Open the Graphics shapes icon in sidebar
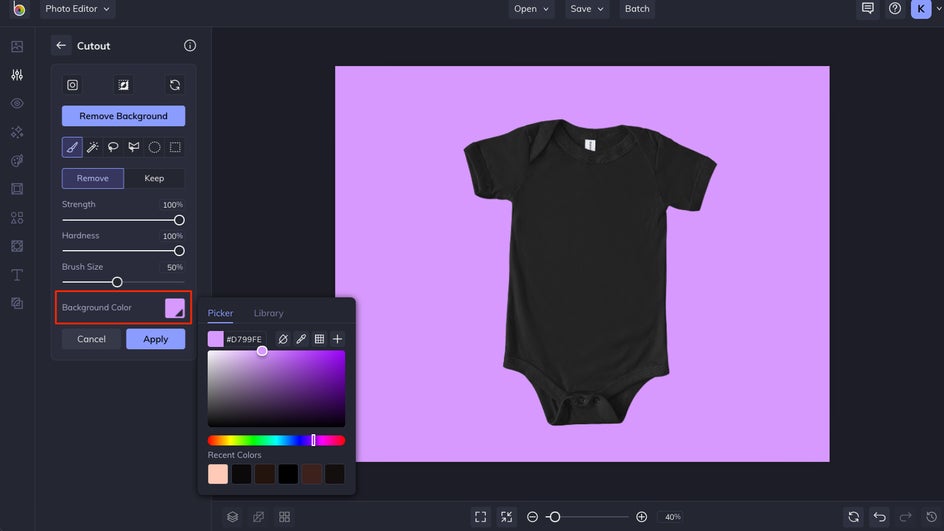Screen dimensions: 944x531 click(17, 217)
